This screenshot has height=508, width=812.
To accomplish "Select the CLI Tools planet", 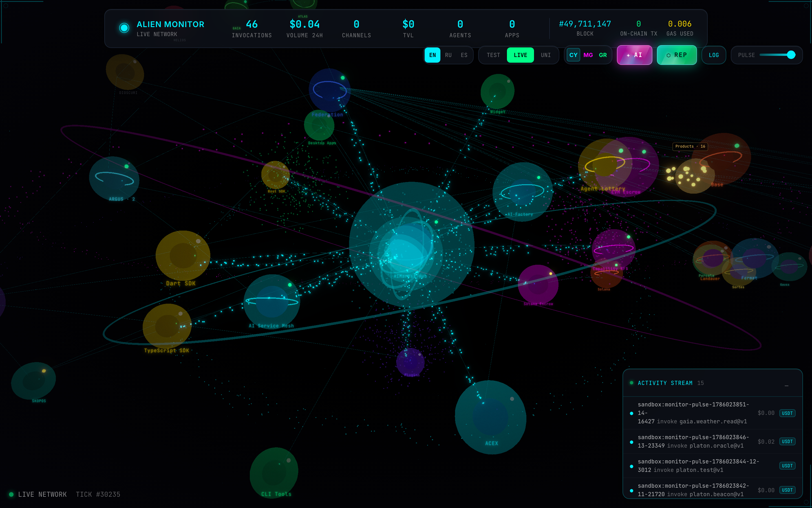I will click(274, 472).
